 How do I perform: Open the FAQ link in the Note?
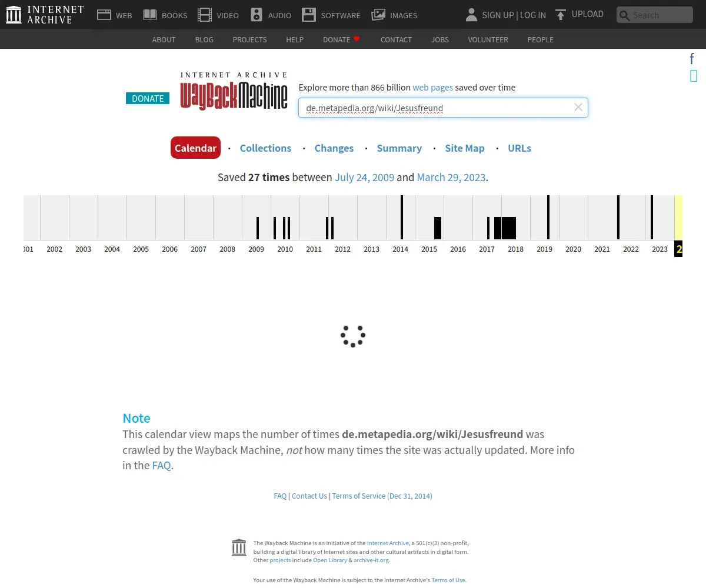click(161, 465)
